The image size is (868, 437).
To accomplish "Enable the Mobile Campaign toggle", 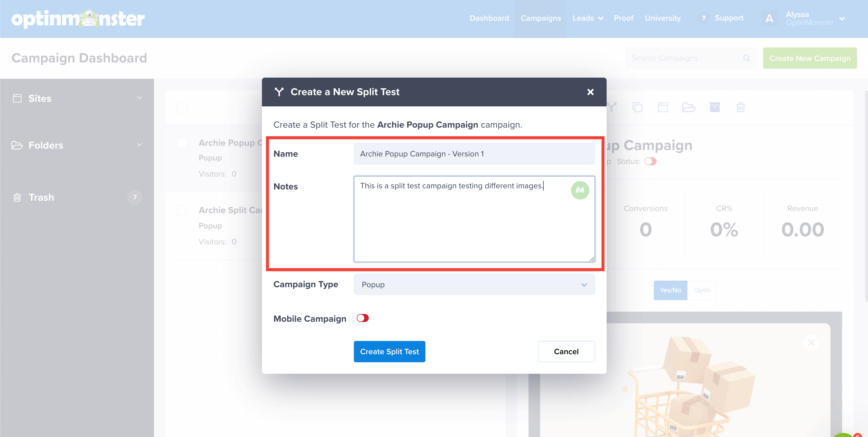I will pos(363,318).
